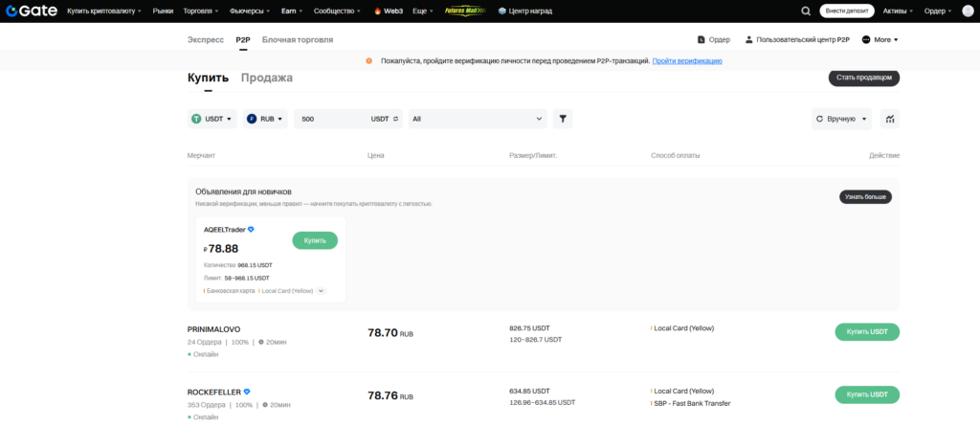Open Пользовательский центр P2P

point(796,39)
